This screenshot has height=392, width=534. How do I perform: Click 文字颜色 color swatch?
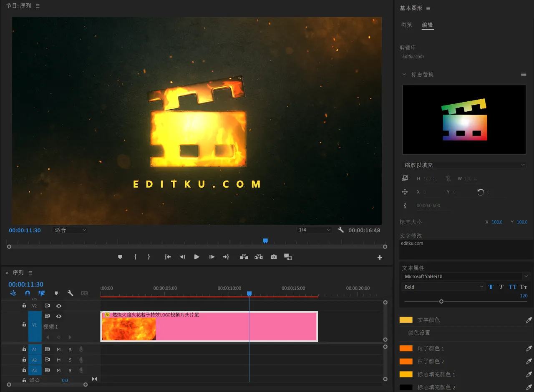406,320
